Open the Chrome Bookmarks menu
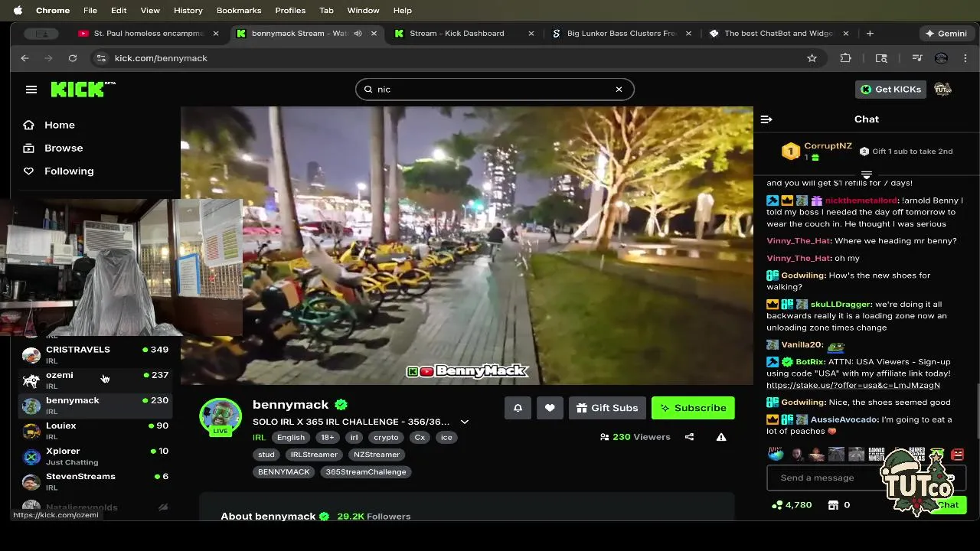Screen dimensions: 980x551 239,10
